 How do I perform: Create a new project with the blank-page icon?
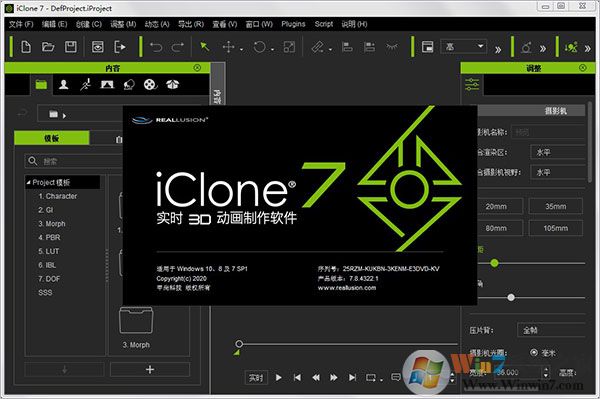point(26,47)
